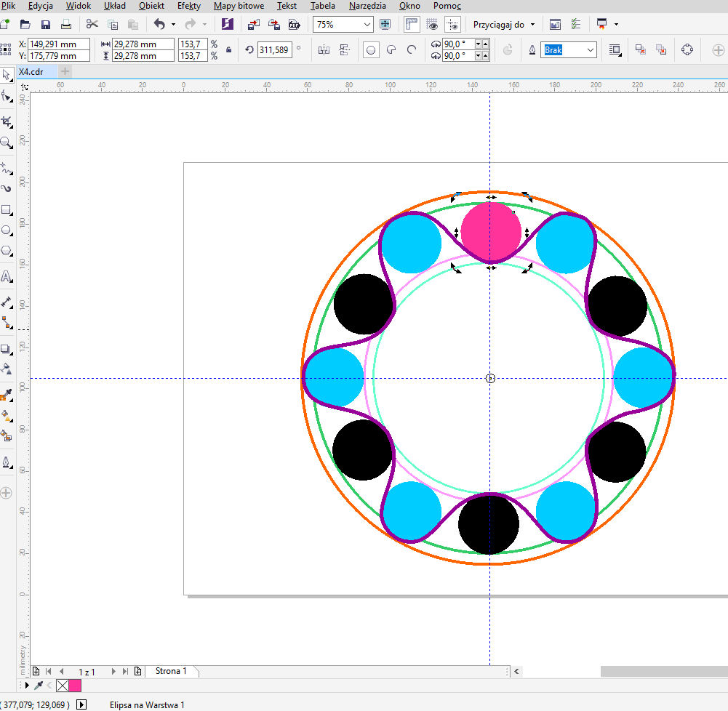Pick the Rectangle tool
The width and height of the screenshot is (728, 711).
7,210
